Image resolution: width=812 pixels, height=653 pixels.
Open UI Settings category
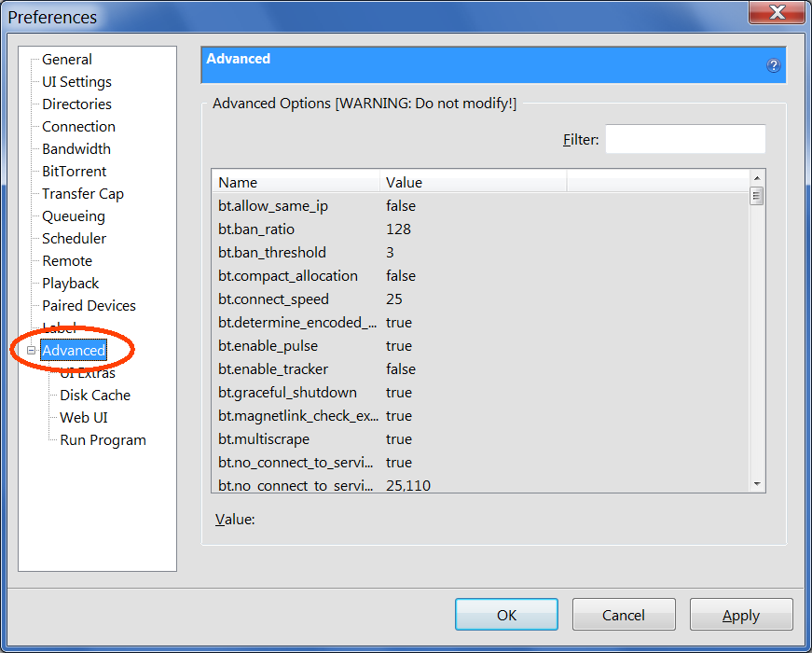click(x=76, y=82)
